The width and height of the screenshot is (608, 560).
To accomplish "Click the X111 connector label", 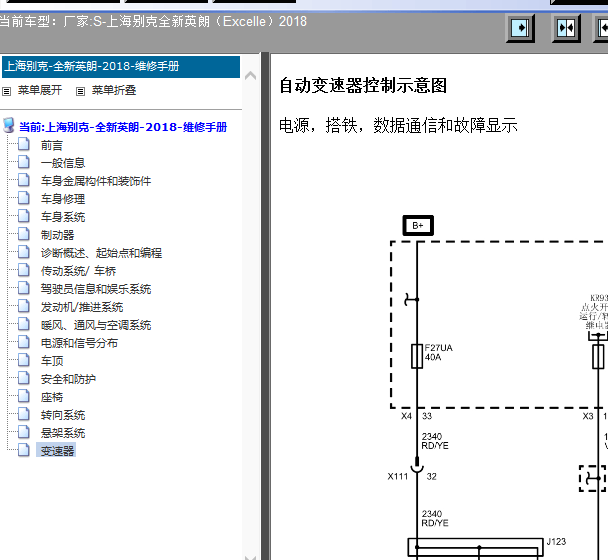I will pos(398,476).
